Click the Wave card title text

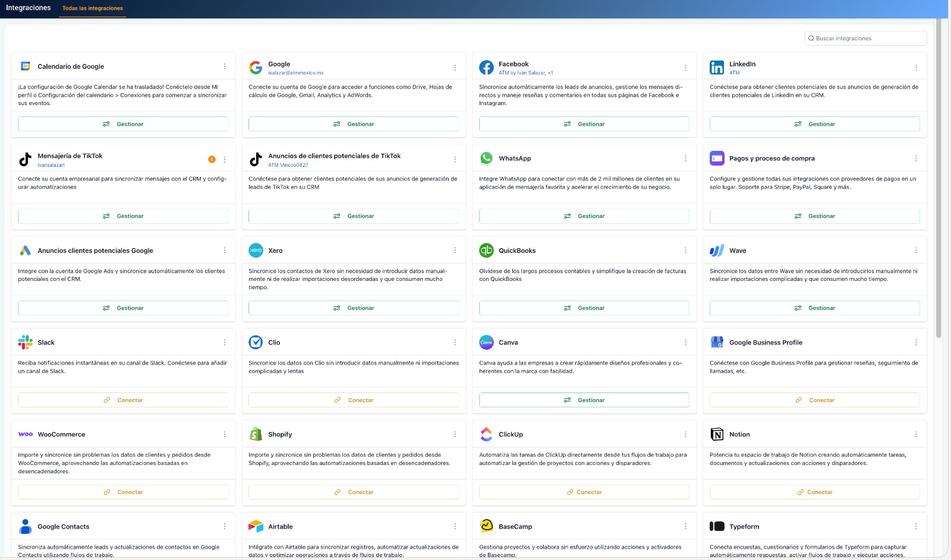(738, 251)
